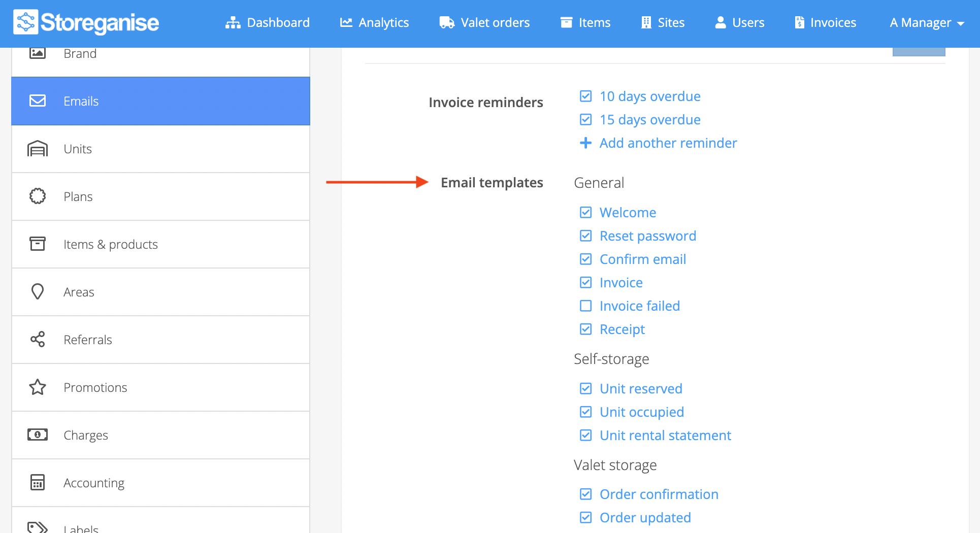Toggle the Order updated checkbox
The image size is (980, 533).
585,518
